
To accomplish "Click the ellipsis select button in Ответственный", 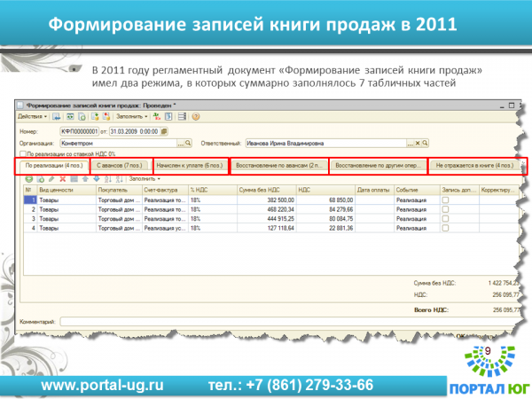I will point(411,143).
